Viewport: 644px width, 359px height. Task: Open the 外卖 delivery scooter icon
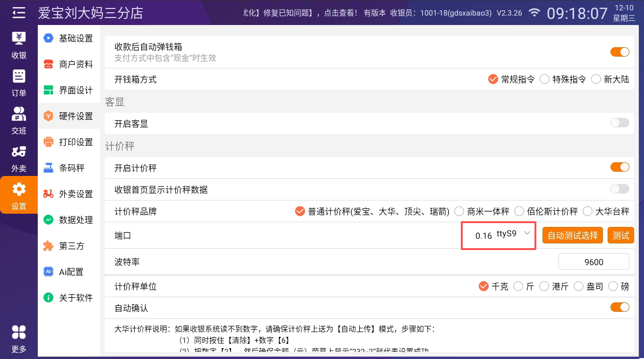point(19,152)
